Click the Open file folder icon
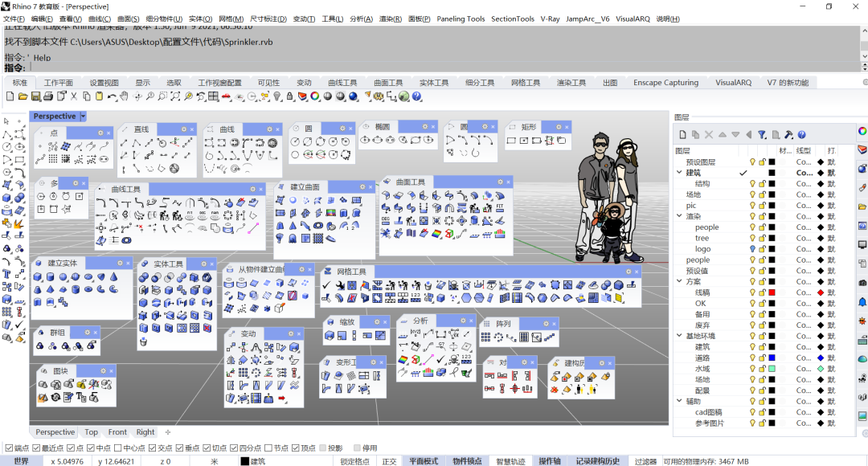 coord(23,96)
